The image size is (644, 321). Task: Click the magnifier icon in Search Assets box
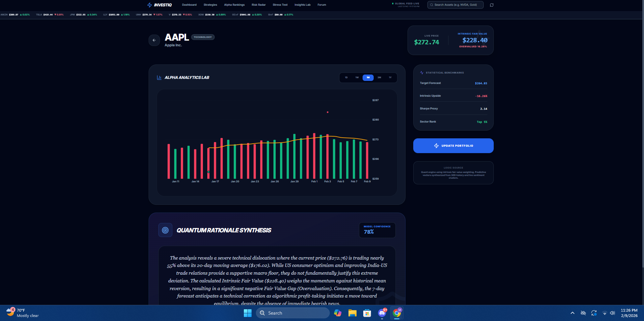(x=432, y=5)
